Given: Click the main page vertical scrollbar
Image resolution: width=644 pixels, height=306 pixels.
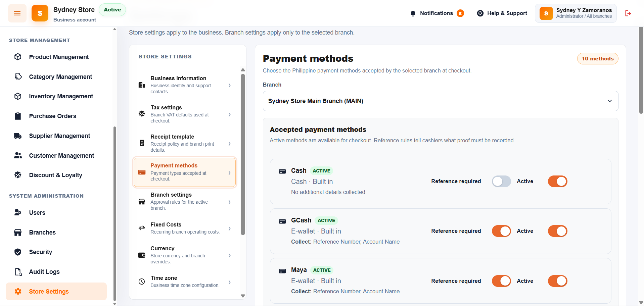Looking at the screenshot, I should click(x=641, y=70).
